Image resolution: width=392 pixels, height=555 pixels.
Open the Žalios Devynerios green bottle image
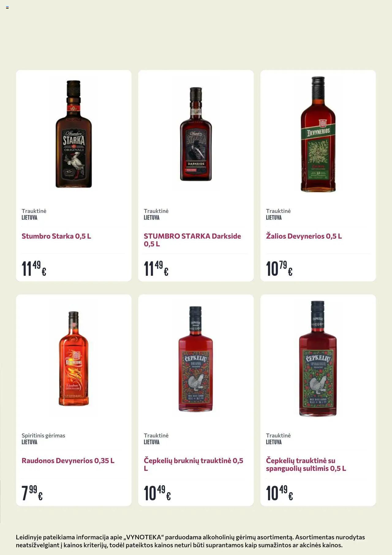pyautogui.click(x=318, y=134)
